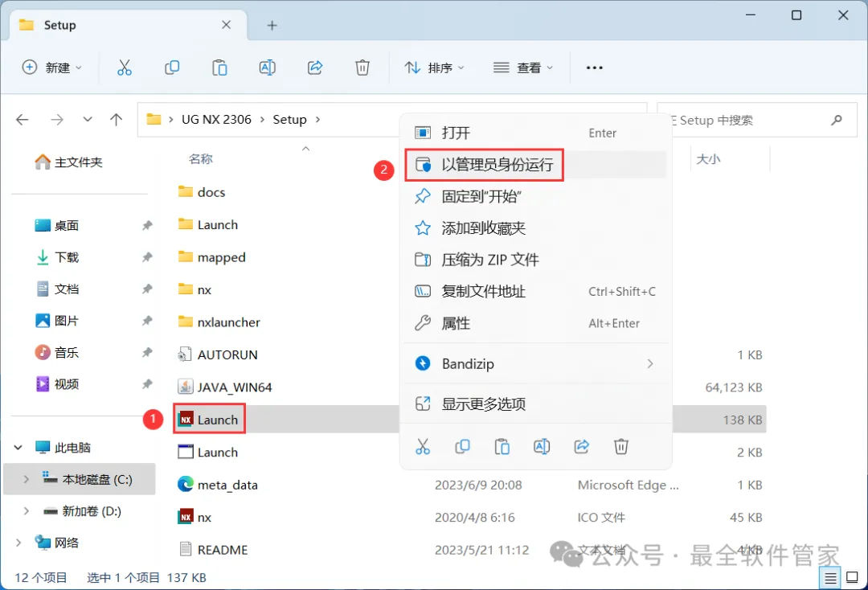Select the JAVA_WIN64 file

pos(225,387)
